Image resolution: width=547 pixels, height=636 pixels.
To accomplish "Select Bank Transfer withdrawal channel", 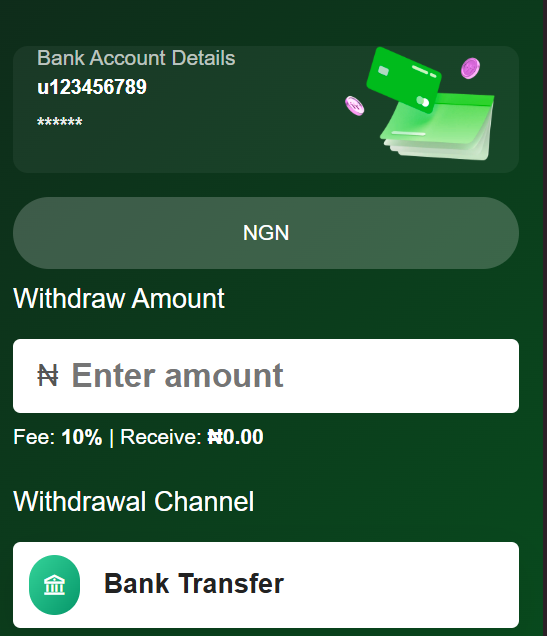I will coord(266,585).
